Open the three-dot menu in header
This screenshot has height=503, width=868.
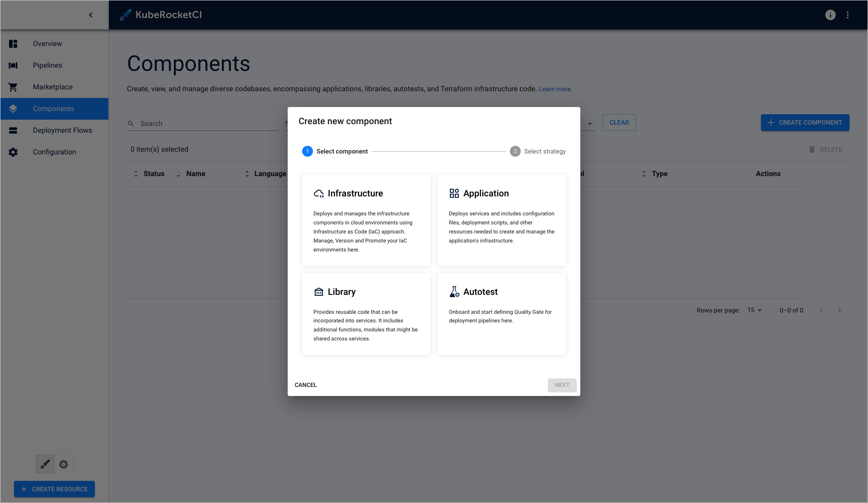point(848,15)
